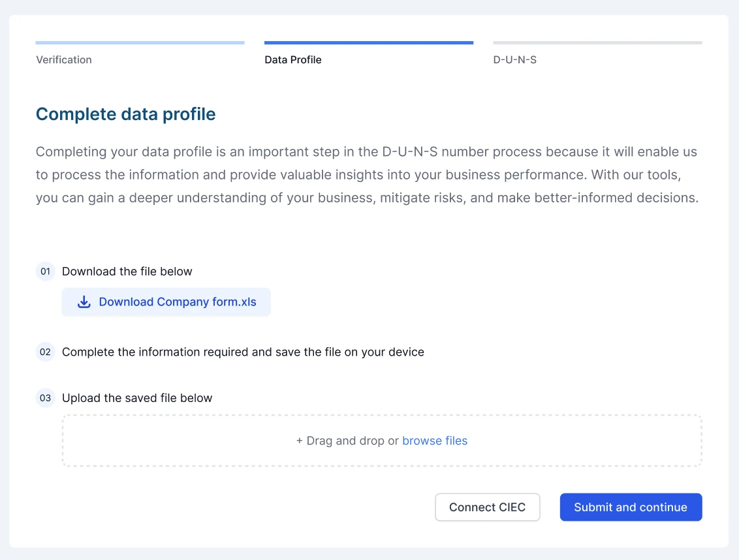Click the Data Profile progress bar
The image size is (739, 560).
[x=369, y=43]
